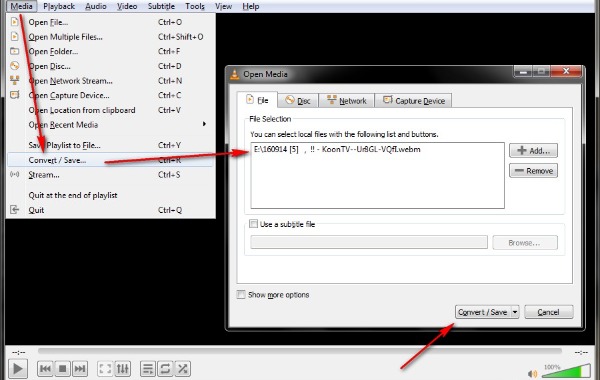Open the Playback menu
600x380 pixels.
(59, 6)
